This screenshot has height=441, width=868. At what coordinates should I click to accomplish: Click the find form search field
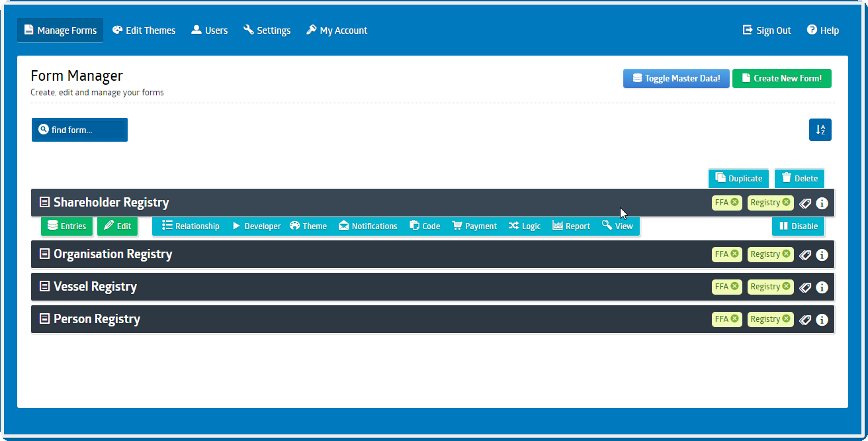click(x=79, y=130)
